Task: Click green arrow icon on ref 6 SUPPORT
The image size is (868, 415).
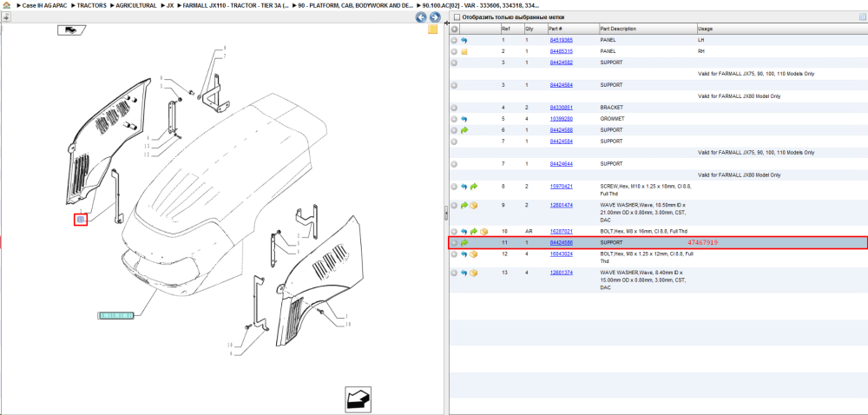Action: 464,130
